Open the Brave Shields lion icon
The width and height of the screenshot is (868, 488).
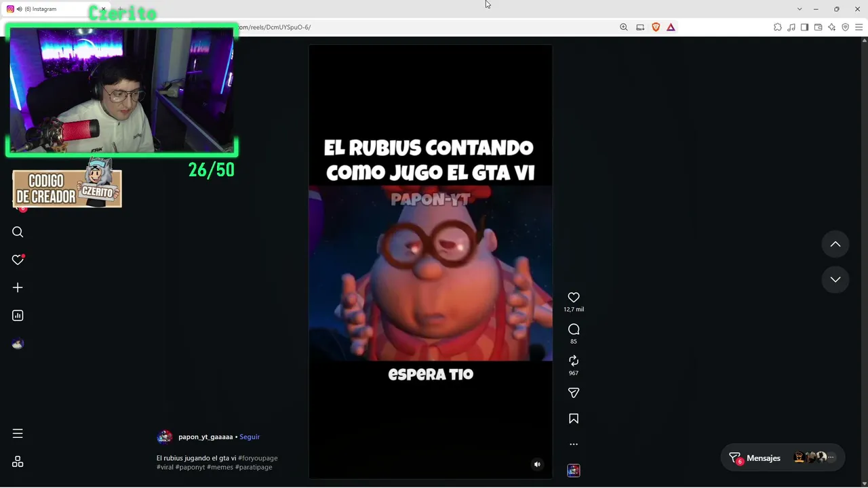click(x=656, y=27)
